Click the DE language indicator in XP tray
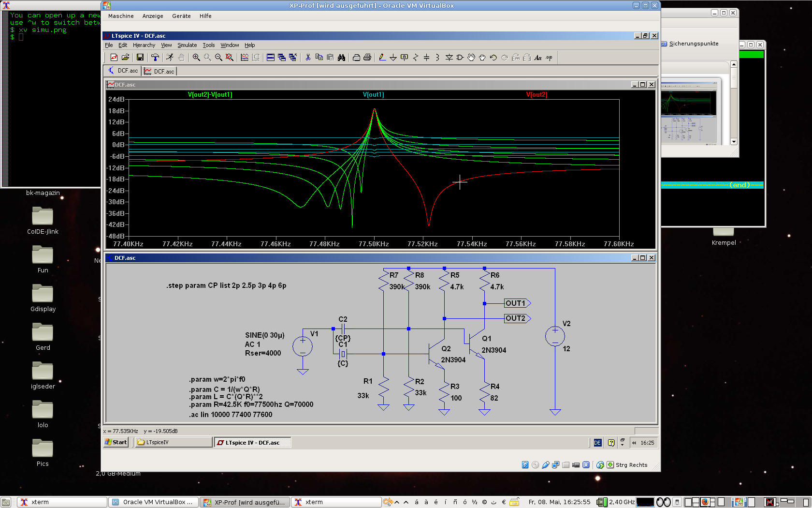The image size is (812, 508). pos(597,443)
